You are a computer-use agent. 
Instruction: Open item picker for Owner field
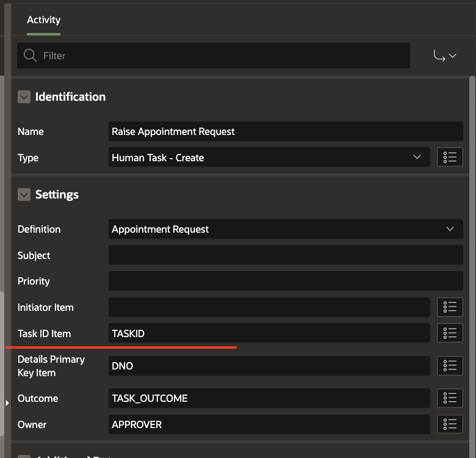[450, 424]
